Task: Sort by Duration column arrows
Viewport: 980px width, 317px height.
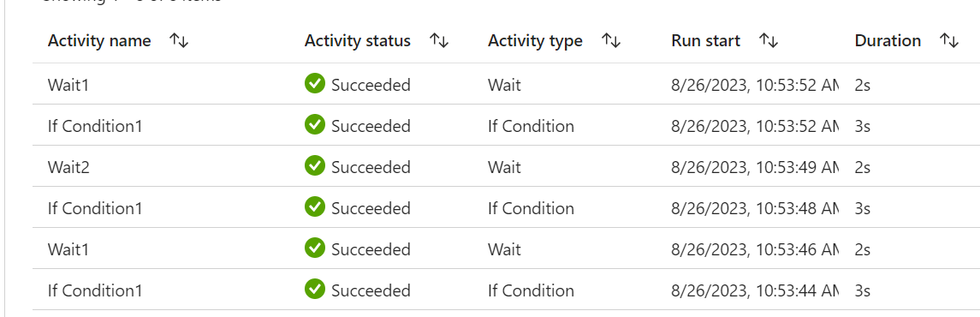Action: [948, 41]
